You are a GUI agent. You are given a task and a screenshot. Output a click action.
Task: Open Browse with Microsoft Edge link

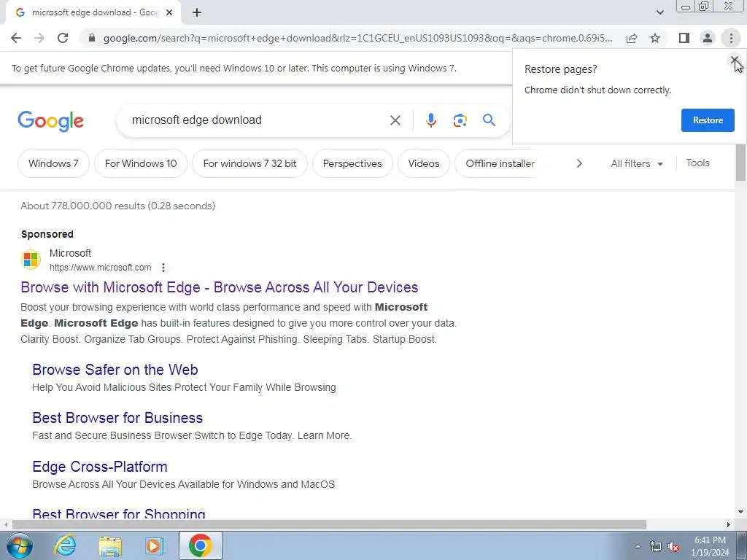(220, 287)
